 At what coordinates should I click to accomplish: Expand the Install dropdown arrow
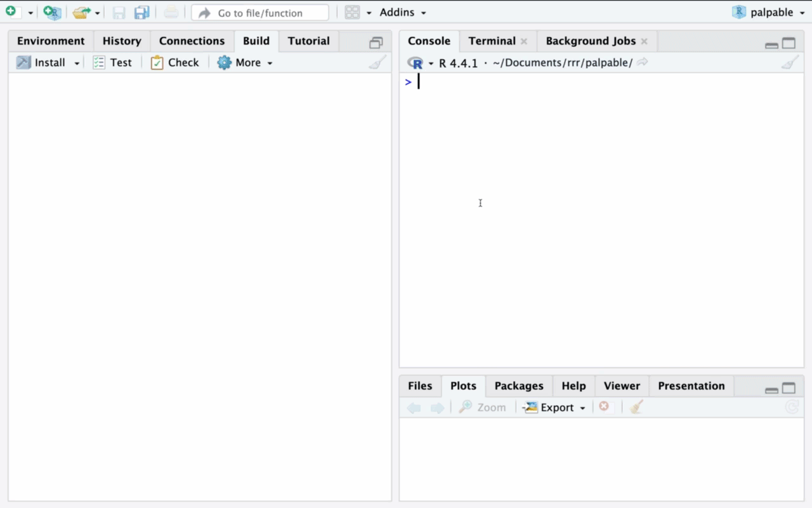pos(77,63)
